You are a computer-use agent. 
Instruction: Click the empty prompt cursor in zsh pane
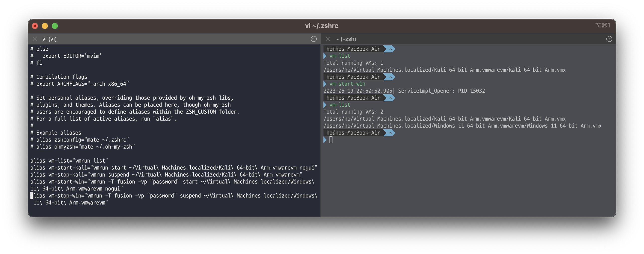click(x=331, y=140)
